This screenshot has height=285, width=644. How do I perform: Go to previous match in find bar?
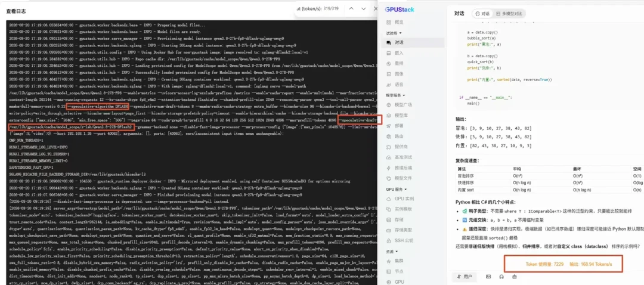click(351, 8)
